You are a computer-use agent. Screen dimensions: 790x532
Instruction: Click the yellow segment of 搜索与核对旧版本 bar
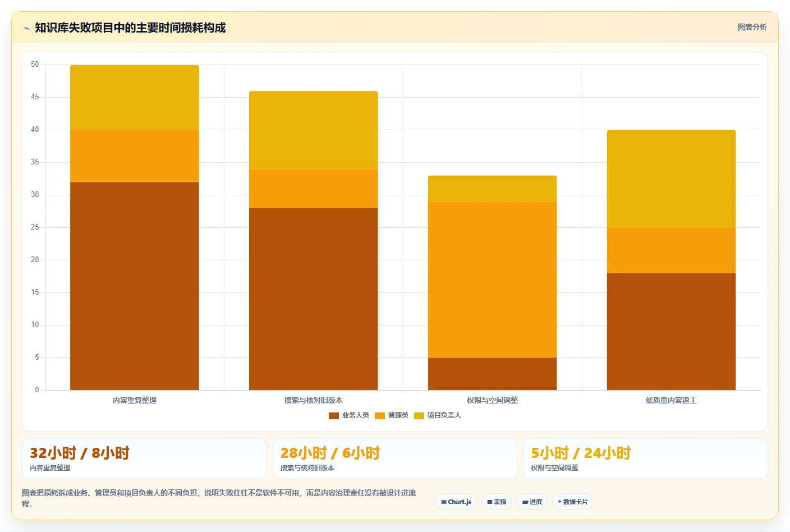(x=314, y=130)
